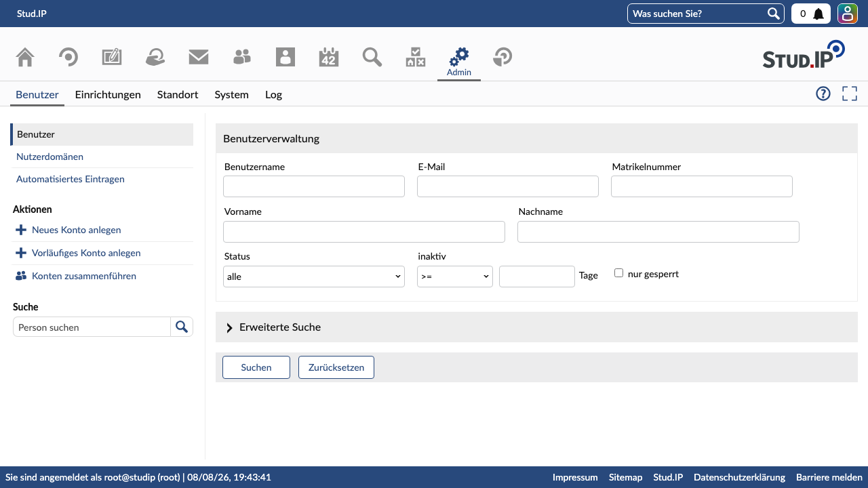
Task: Open the user avatar menu
Action: (x=848, y=14)
